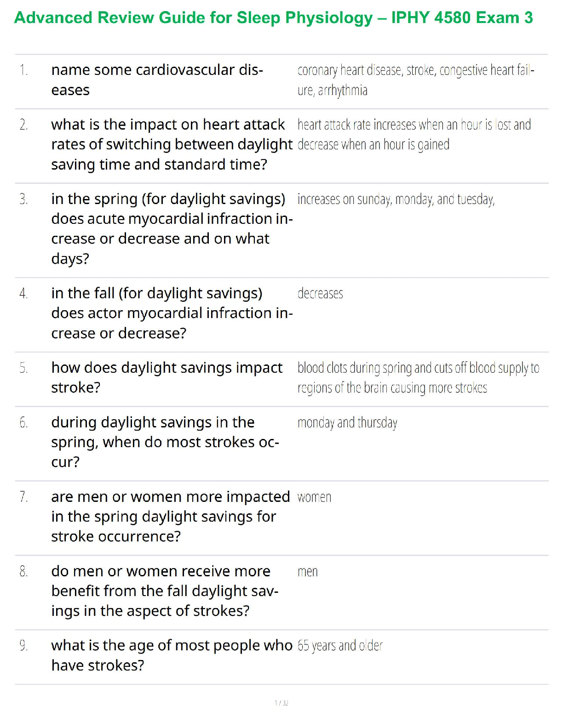Screen dimensions: 563x728
Task: Click question 9 about age of stroke
Action: click(x=171, y=655)
